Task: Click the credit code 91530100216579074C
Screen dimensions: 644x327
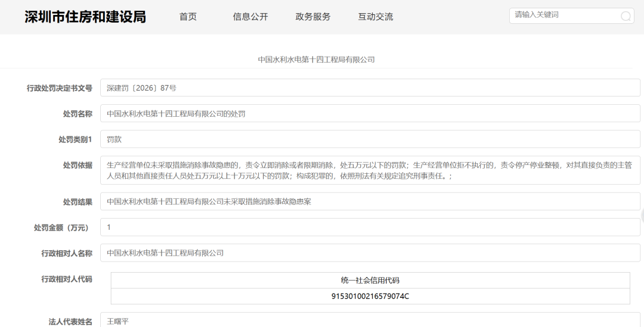Action: 370,296
